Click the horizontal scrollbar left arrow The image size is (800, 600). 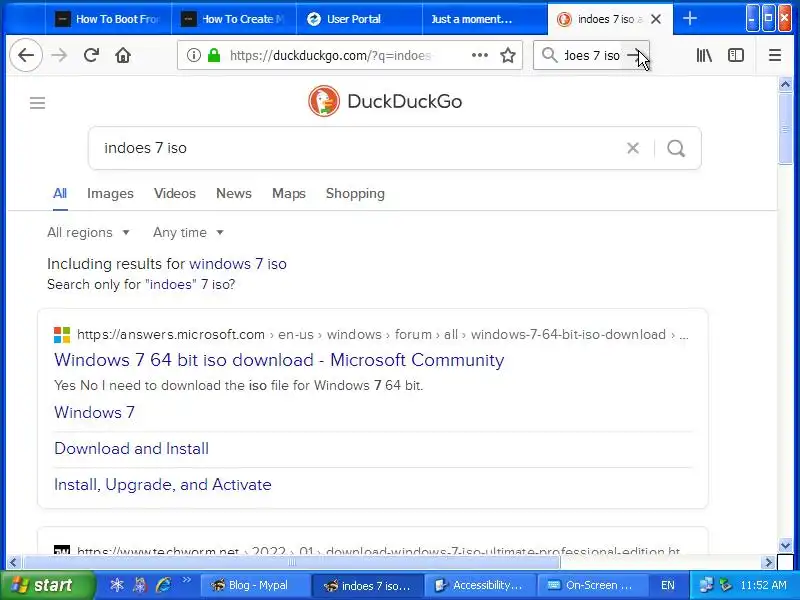pos(13,562)
